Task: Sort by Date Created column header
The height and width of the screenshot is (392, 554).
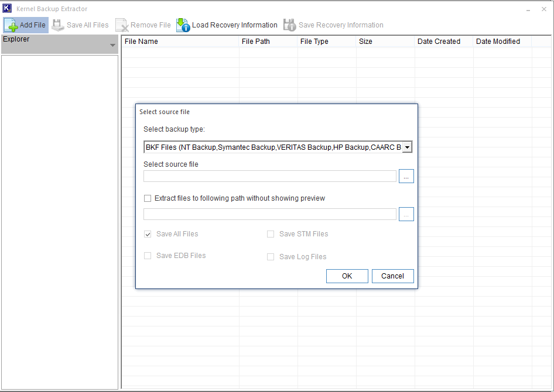Action: point(444,42)
